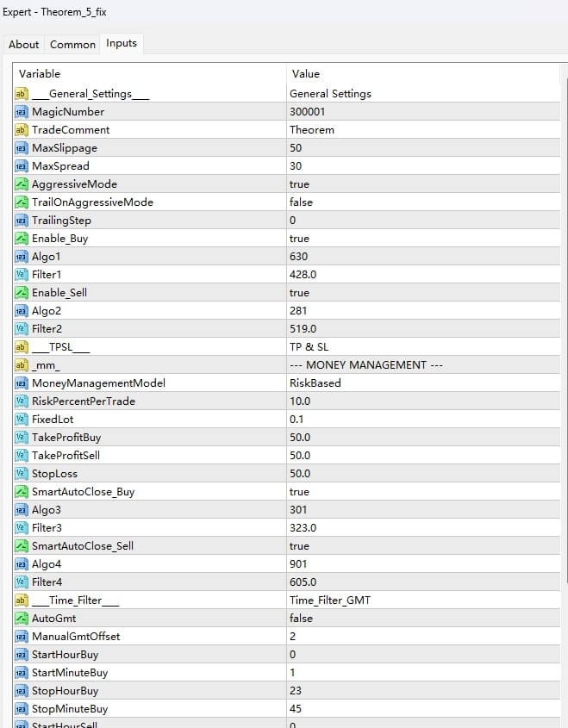The image size is (568, 728).
Task: Click the icon beside SmartAutoClose_Buy
Action: [x=22, y=492]
